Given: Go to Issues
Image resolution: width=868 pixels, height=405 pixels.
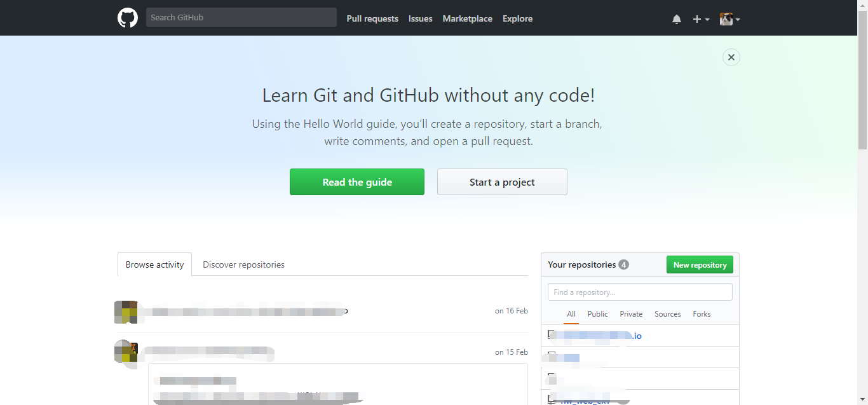Looking at the screenshot, I should [x=421, y=18].
